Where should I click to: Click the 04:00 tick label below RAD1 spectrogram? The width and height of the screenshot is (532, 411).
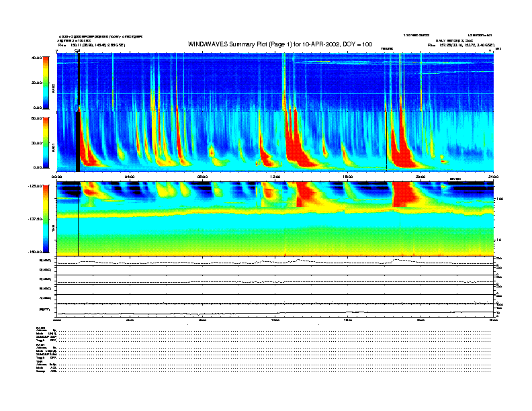click(x=130, y=177)
